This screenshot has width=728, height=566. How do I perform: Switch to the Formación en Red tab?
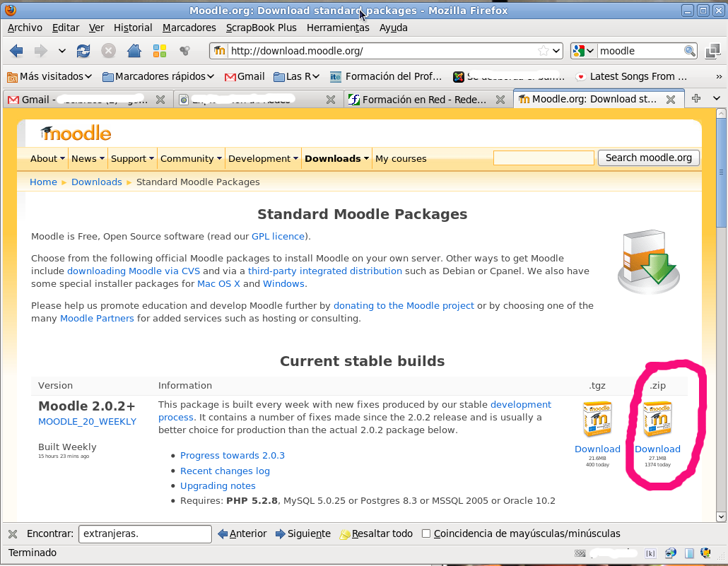[x=423, y=100]
